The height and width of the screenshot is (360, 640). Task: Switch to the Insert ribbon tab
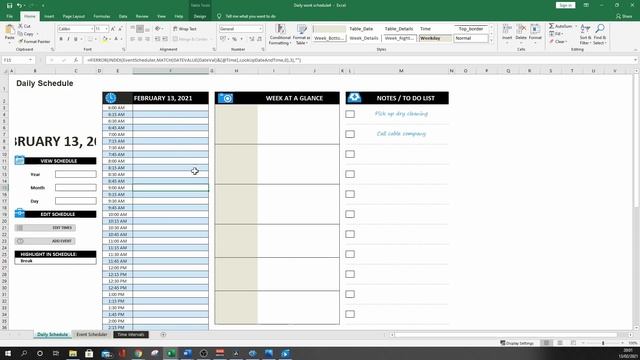coord(49,16)
